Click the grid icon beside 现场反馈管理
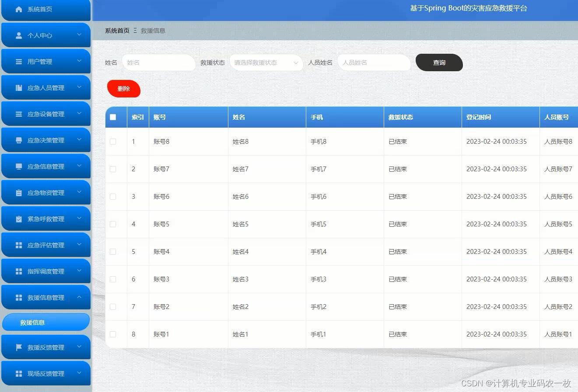Screen dimensions: 578x392 19,374
